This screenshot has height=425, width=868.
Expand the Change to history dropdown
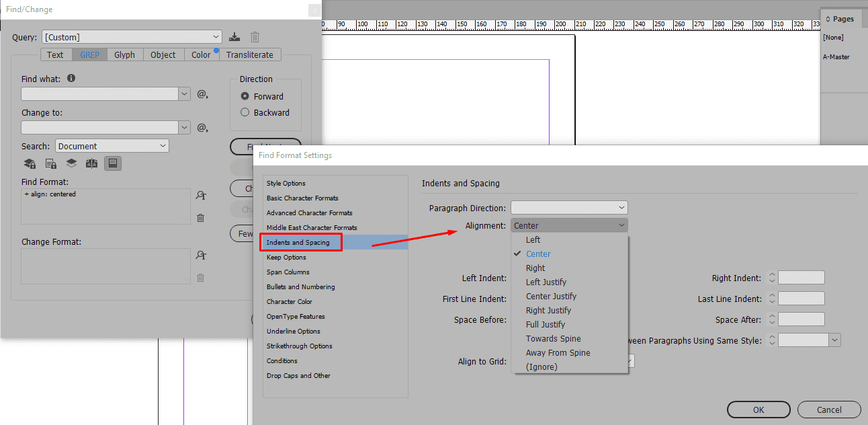184,128
